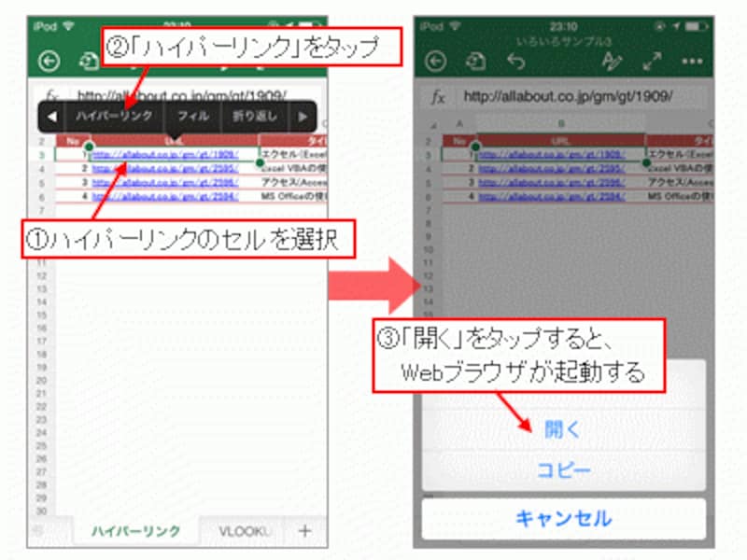Screen dimensions: 747x560
Task: Tap link ending 2594/ in left sheet
Action: 165,196
